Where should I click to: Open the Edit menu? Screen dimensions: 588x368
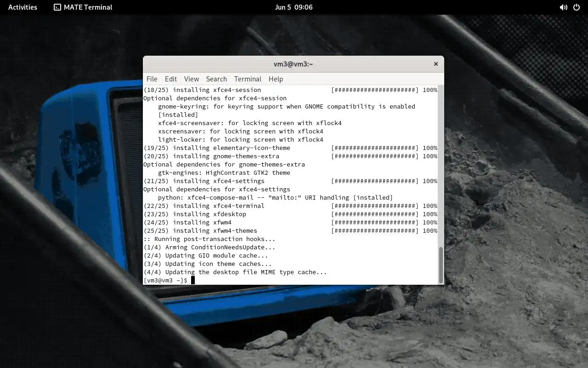[171, 79]
